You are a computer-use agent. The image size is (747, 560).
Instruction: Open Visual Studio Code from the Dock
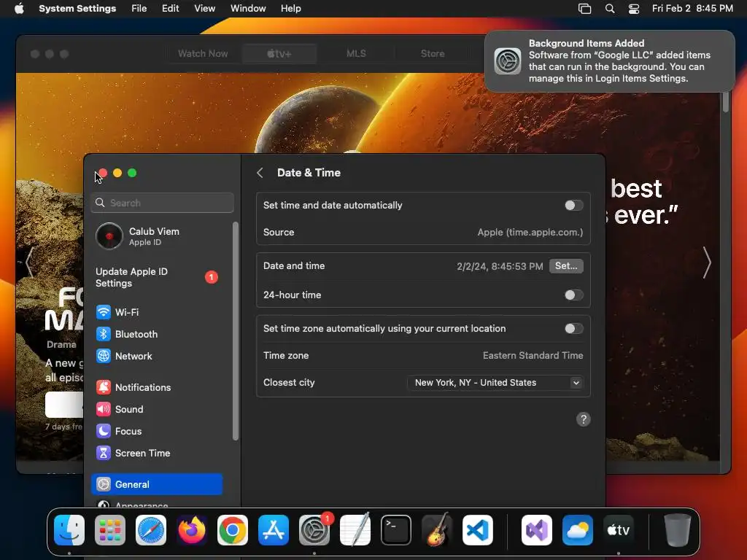478,530
